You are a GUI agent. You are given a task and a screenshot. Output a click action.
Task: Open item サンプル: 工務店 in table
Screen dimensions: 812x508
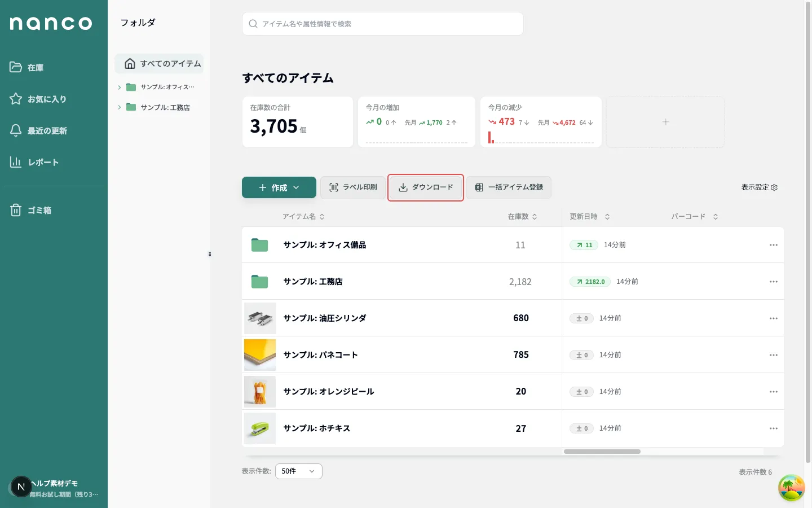coord(313,282)
